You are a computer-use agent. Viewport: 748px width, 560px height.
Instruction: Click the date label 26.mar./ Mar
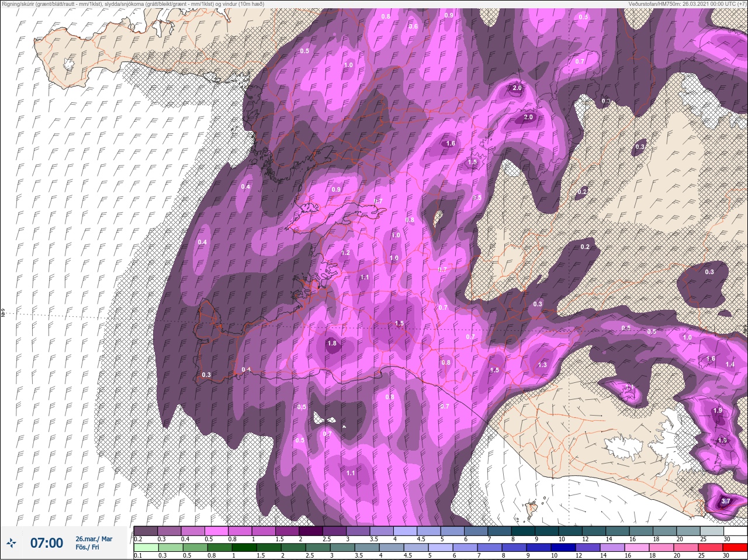click(93, 539)
